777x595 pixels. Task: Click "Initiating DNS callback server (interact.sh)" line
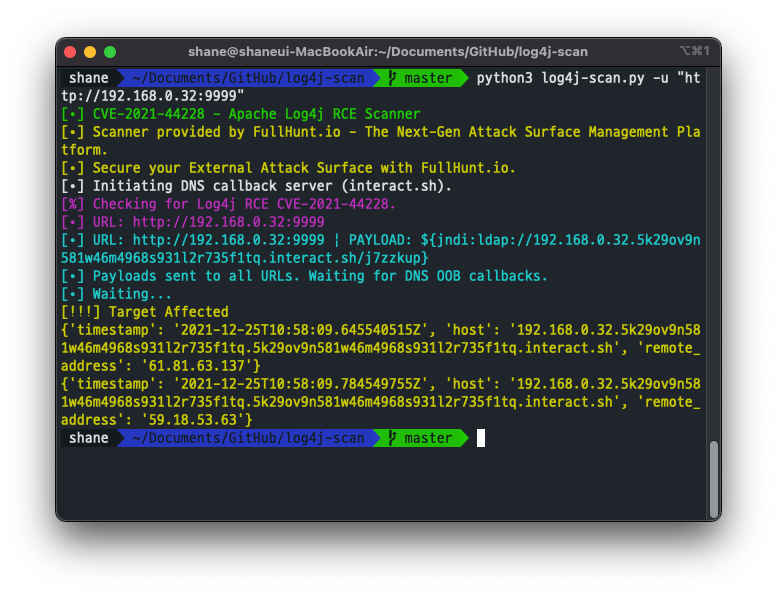click(x=256, y=186)
